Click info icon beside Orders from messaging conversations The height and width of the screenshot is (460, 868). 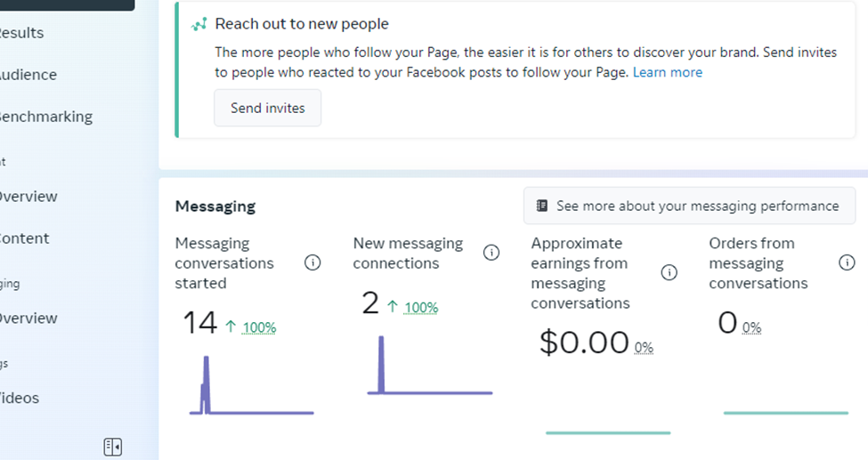point(847,262)
